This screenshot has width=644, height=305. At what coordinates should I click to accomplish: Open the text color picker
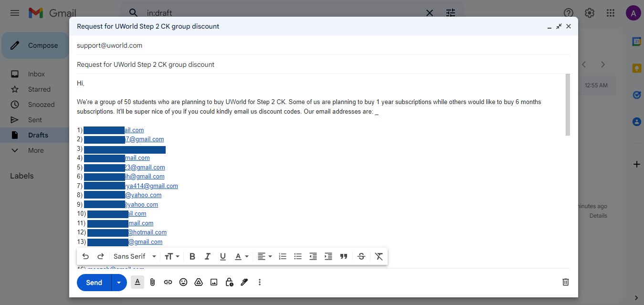coord(242,256)
